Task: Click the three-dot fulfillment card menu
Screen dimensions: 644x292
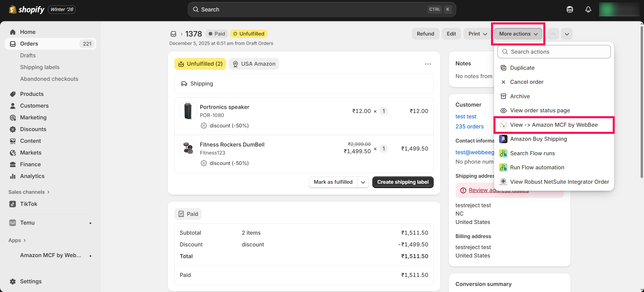Action: point(428,64)
